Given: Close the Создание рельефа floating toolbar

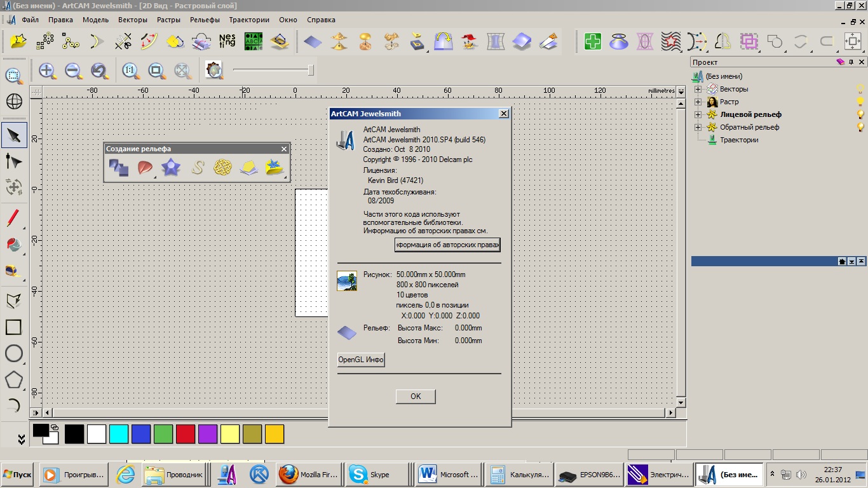Looking at the screenshot, I should 284,149.
